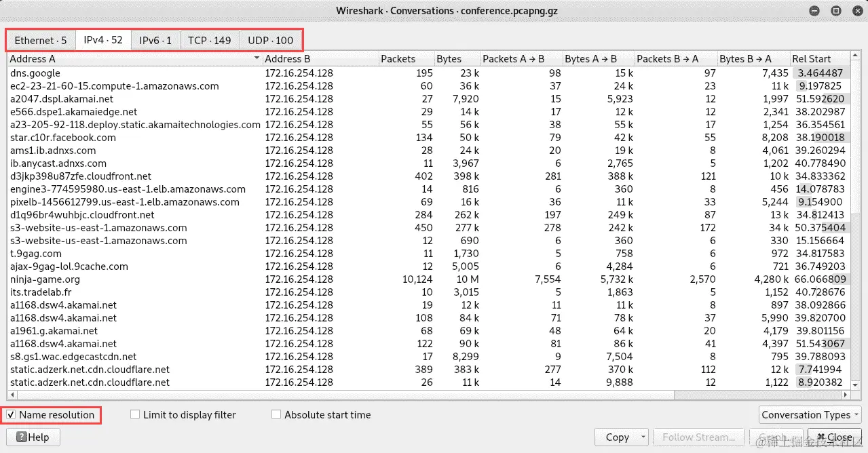Open the Conversation Types dropdown

tap(810, 414)
